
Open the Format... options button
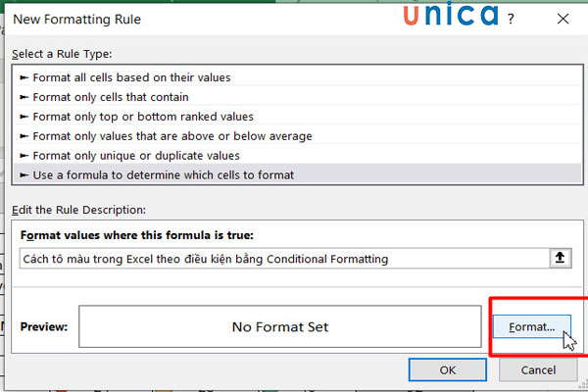[532, 326]
